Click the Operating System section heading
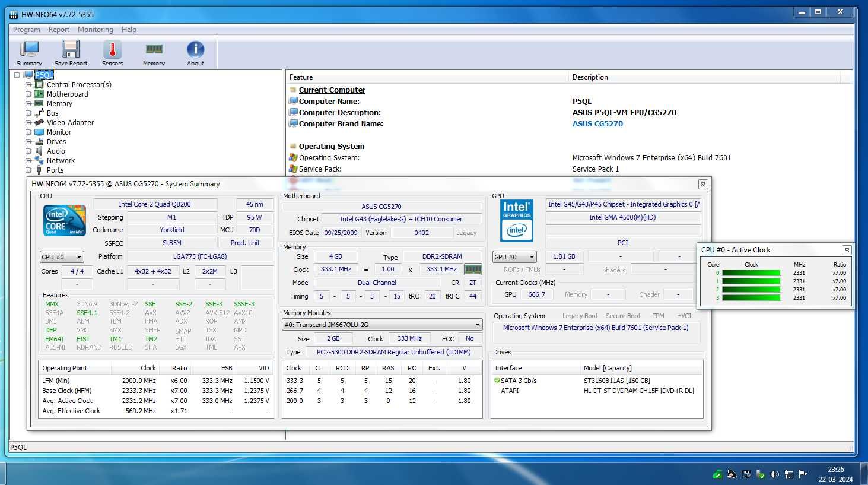This screenshot has width=868, height=485. (x=332, y=147)
